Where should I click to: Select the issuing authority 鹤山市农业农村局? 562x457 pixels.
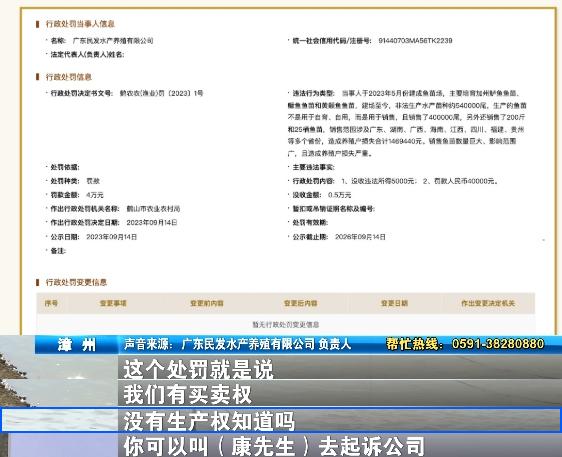tap(153, 209)
